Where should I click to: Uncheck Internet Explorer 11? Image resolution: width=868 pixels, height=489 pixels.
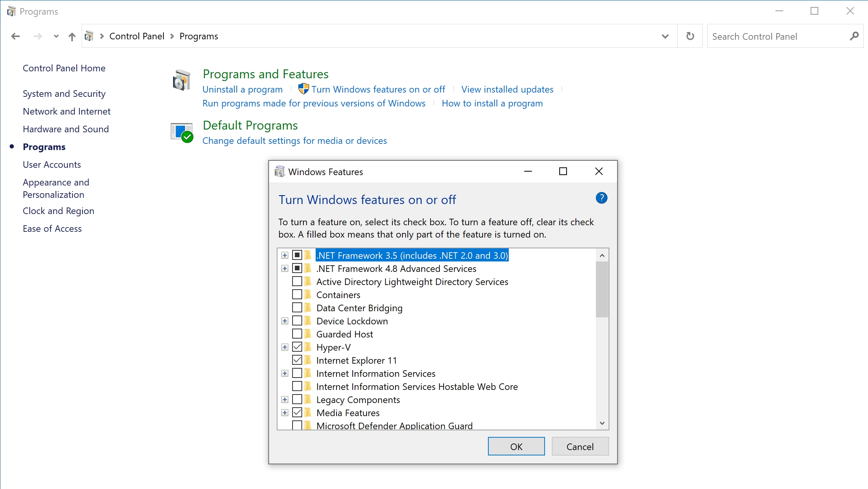pos(297,360)
